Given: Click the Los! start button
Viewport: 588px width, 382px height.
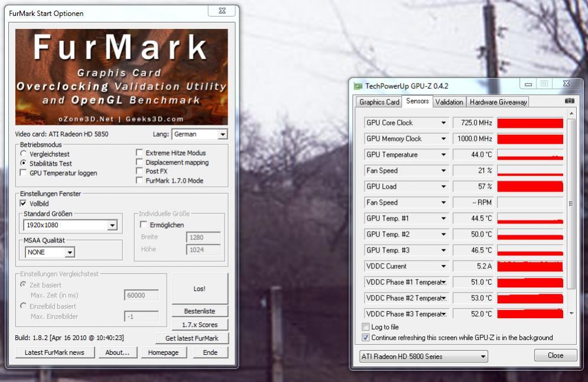Looking at the screenshot, I should click(200, 289).
